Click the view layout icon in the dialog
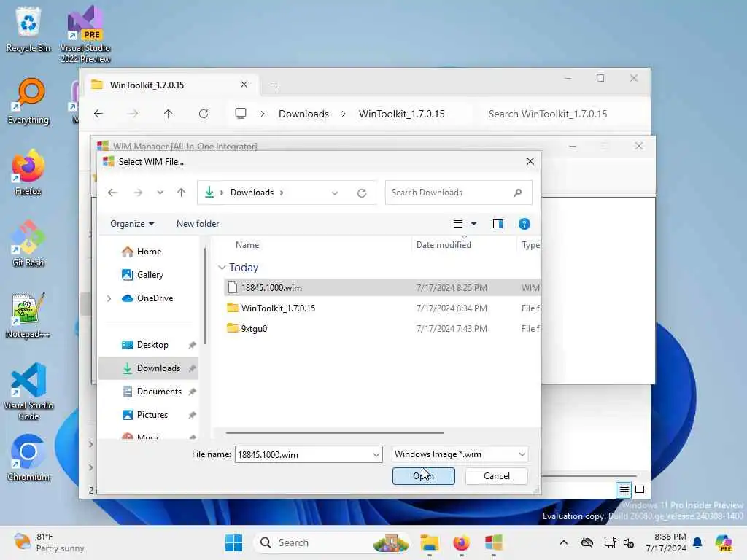The height and width of the screenshot is (560, 747). click(458, 224)
